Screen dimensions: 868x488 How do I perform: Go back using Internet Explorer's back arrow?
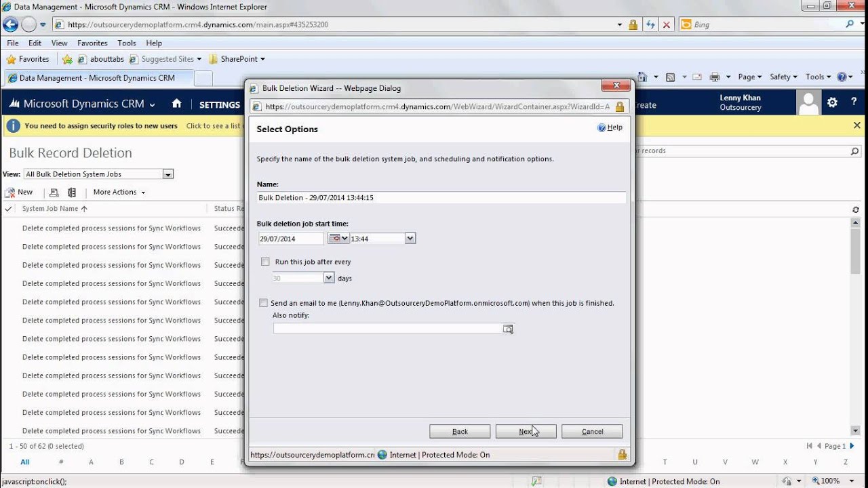pyautogui.click(x=10, y=24)
